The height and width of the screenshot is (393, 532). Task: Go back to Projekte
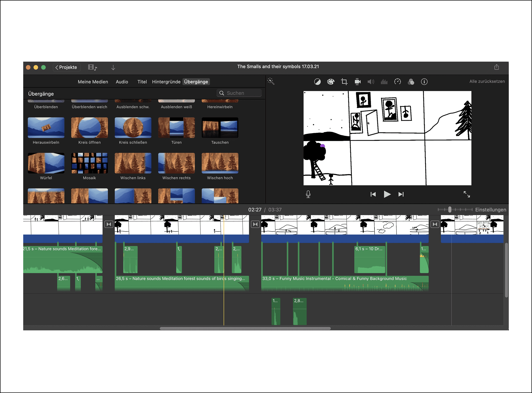tap(66, 67)
